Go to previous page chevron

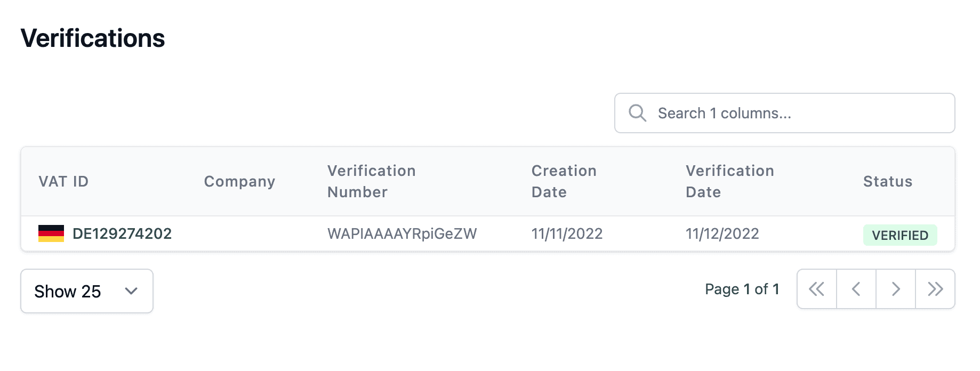tap(856, 289)
